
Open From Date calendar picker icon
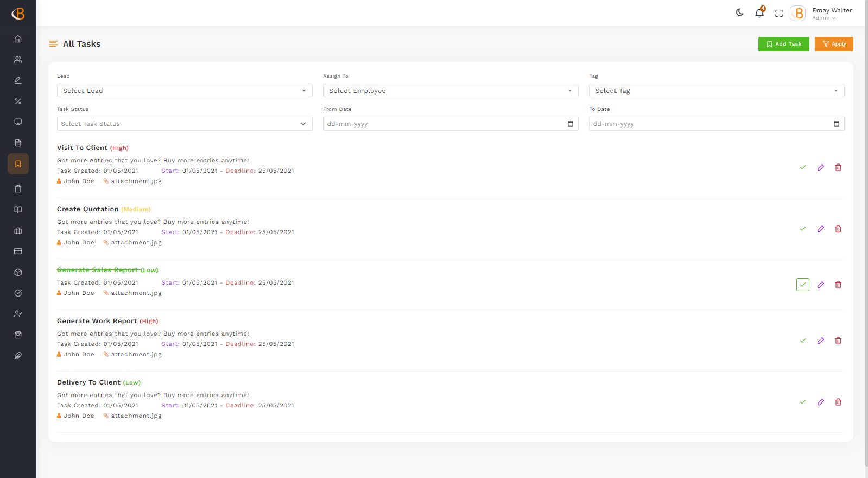point(571,124)
